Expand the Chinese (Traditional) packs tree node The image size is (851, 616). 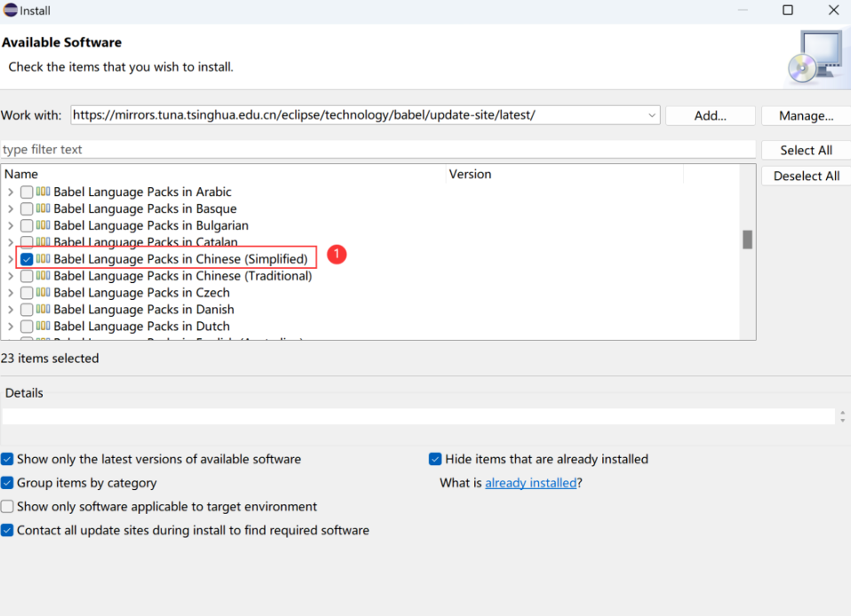coord(11,276)
